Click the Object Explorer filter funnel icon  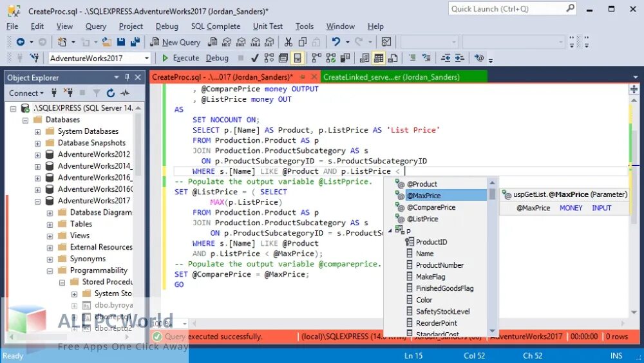[x=96, y=93]
